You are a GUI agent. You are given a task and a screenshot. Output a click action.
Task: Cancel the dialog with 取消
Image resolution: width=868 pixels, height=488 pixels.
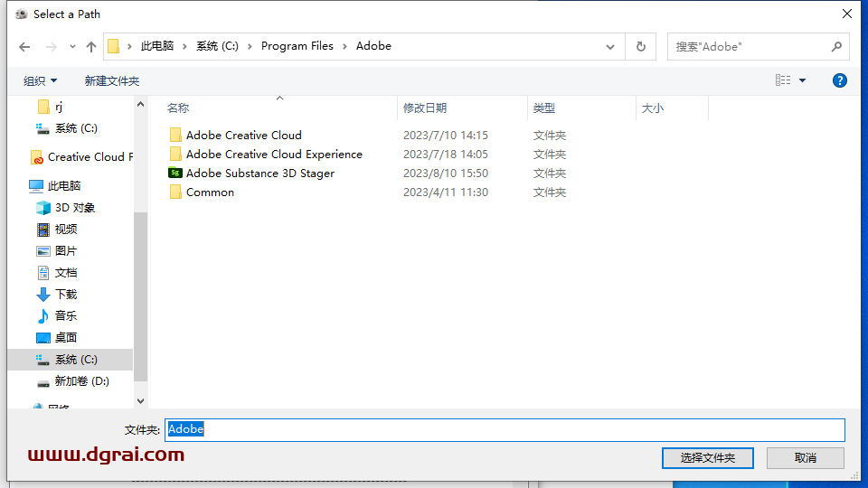[806, 458]
